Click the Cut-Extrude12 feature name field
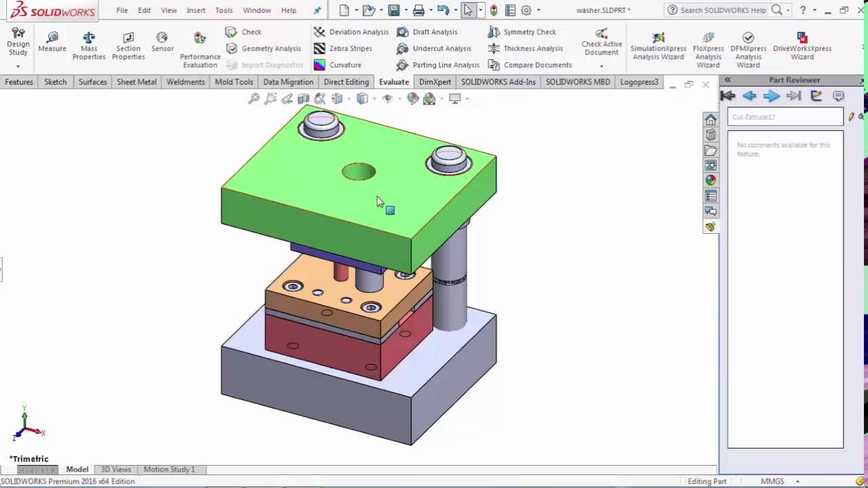 coord(785,117)
